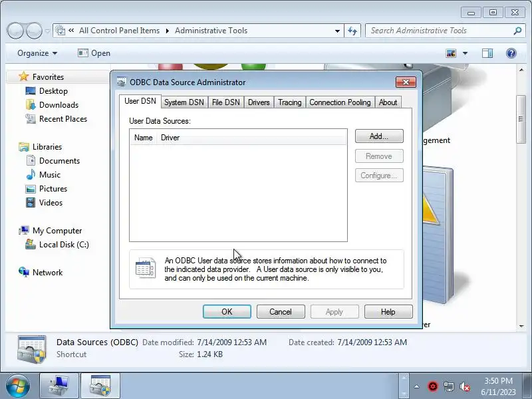Close the ODBC Data Source Administrator dialog

pos(406,82)
